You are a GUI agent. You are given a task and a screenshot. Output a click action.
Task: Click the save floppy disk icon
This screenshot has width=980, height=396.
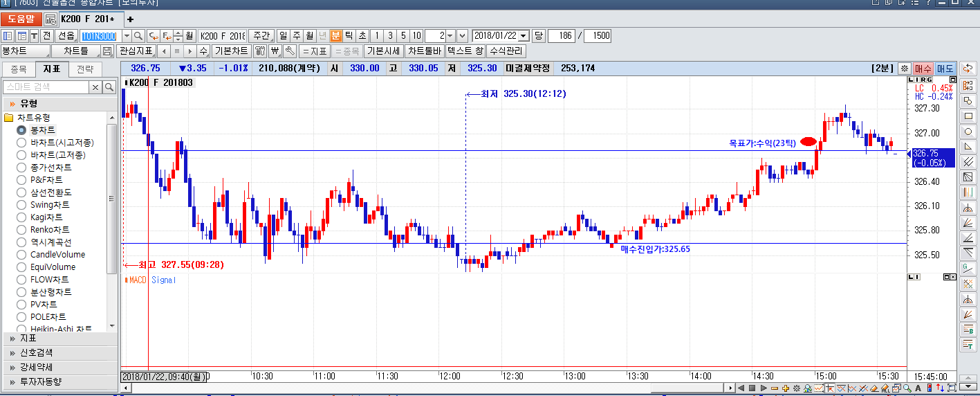tap(107, 51)
